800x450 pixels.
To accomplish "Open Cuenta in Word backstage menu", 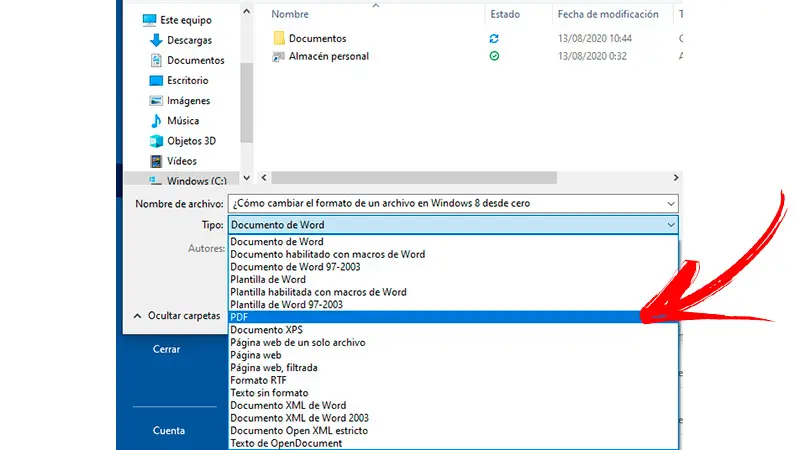I will coord(169,431).
